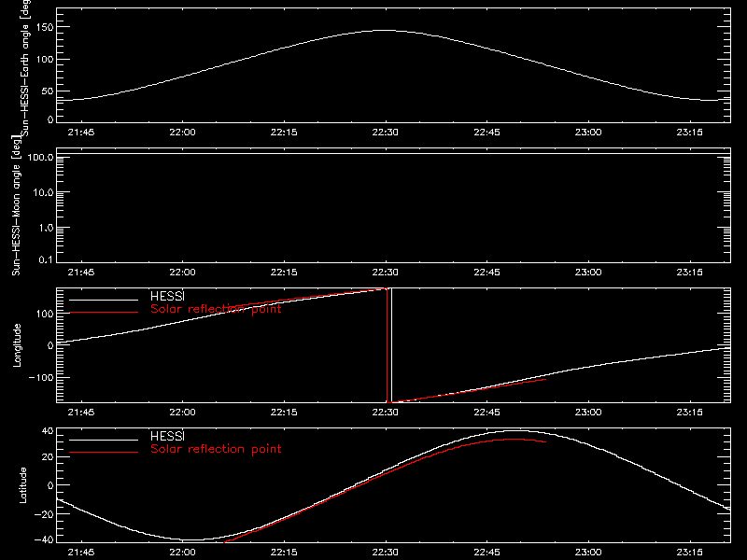The image size is (747, 560).
Task: Click 23:15 label under Earth angle plot
Action: click(x=689, y=132)
